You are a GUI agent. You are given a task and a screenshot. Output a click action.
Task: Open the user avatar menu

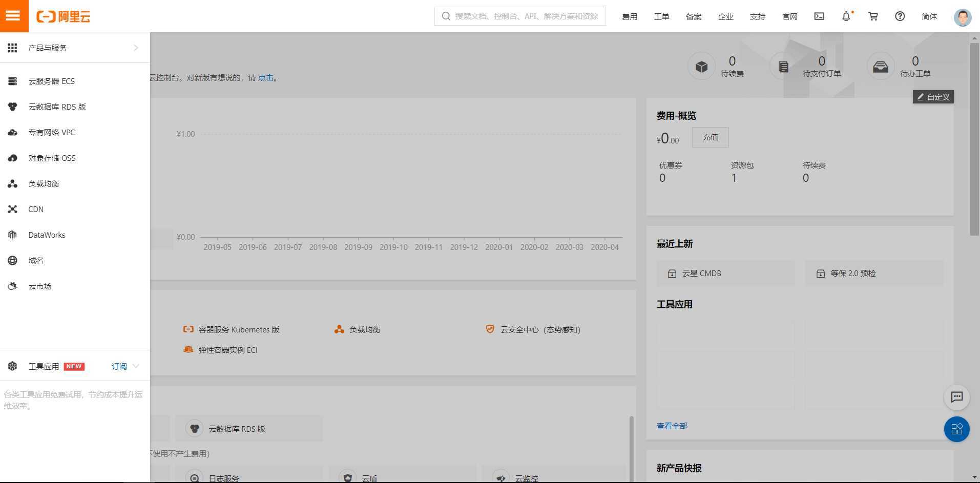(x=963, y=17)
